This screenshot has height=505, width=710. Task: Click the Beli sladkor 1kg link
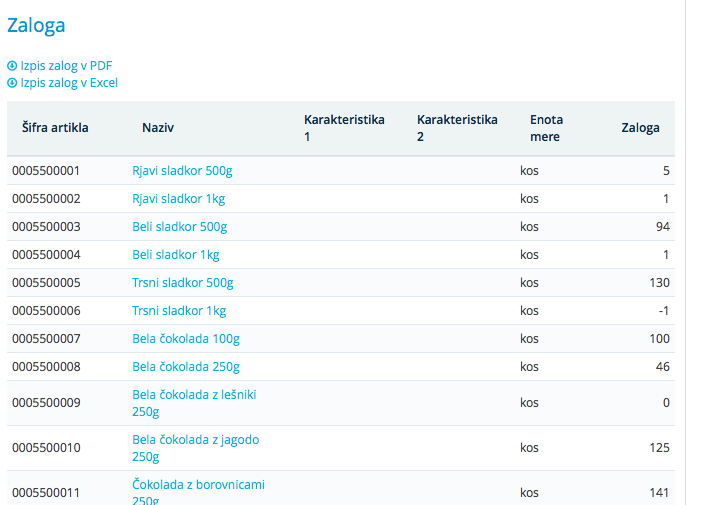pyautogui.click(x=175, y=255)
